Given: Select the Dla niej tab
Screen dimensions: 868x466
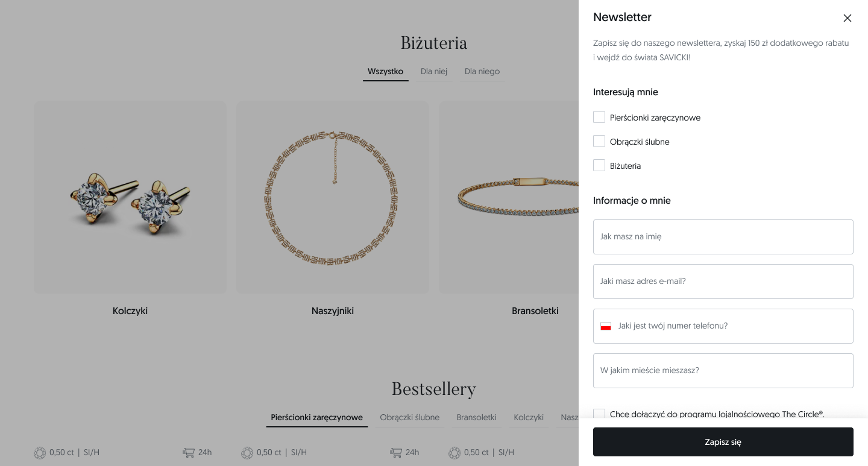Looking at the screenshot, I should coord(434,72).
